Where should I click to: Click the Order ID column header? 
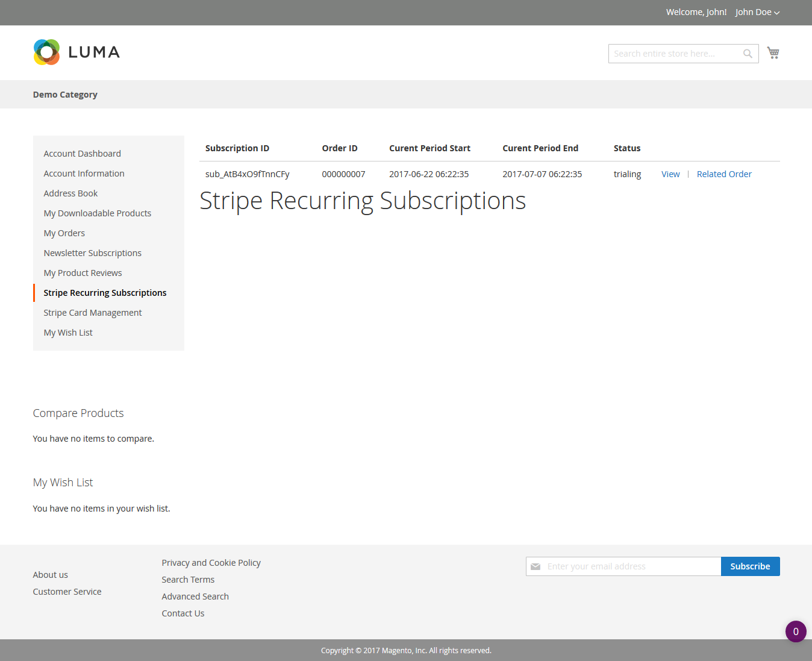click(340, 148)
